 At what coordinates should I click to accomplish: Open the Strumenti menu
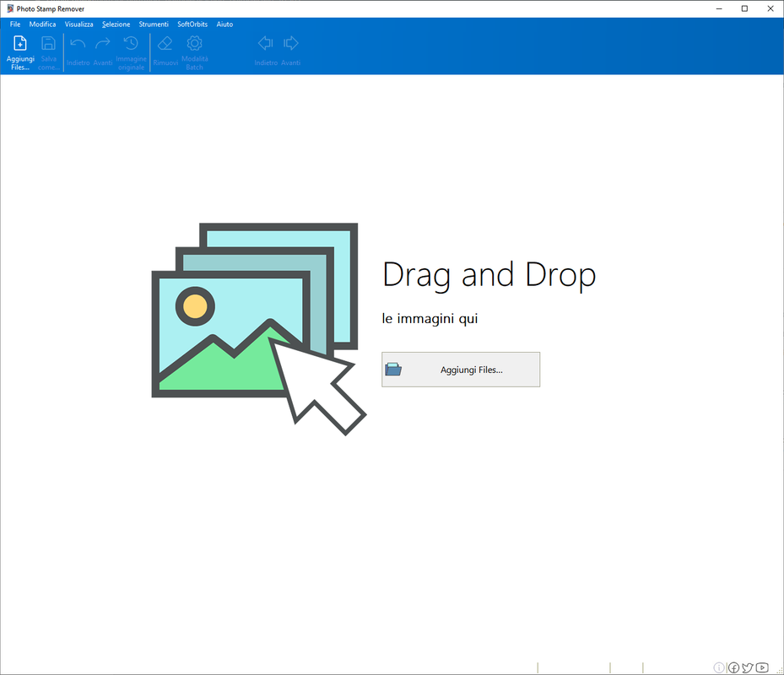(154, 24)
